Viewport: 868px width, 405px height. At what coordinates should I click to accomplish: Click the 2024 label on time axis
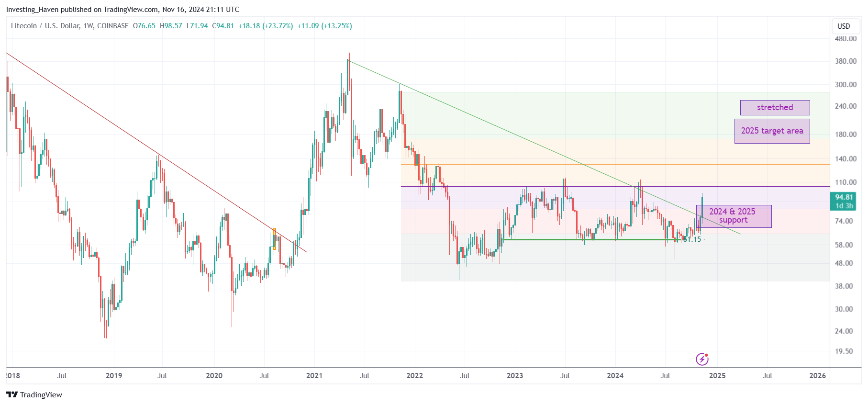click(615, 376)
